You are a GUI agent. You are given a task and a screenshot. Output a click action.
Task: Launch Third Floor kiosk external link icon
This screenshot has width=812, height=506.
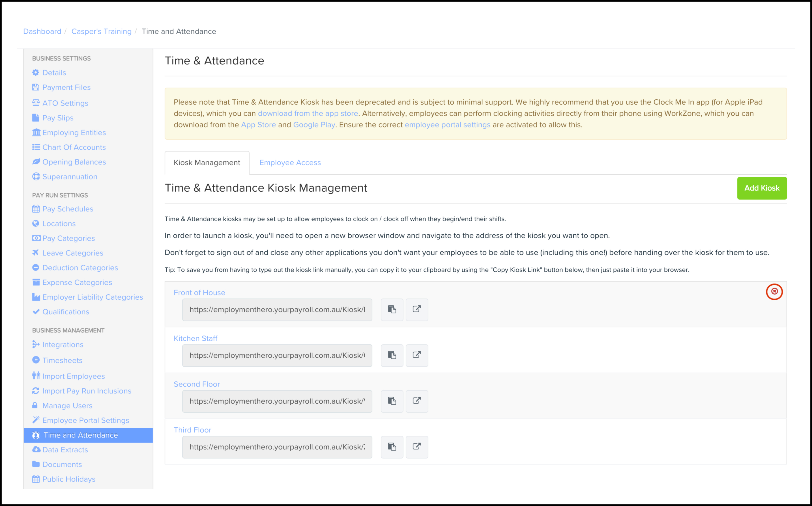click(x=416, y=447)
